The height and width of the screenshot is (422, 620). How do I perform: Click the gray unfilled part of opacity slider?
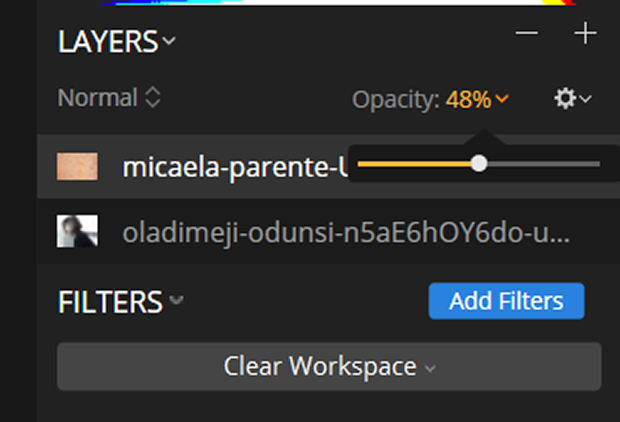click(x=544, y=164)
